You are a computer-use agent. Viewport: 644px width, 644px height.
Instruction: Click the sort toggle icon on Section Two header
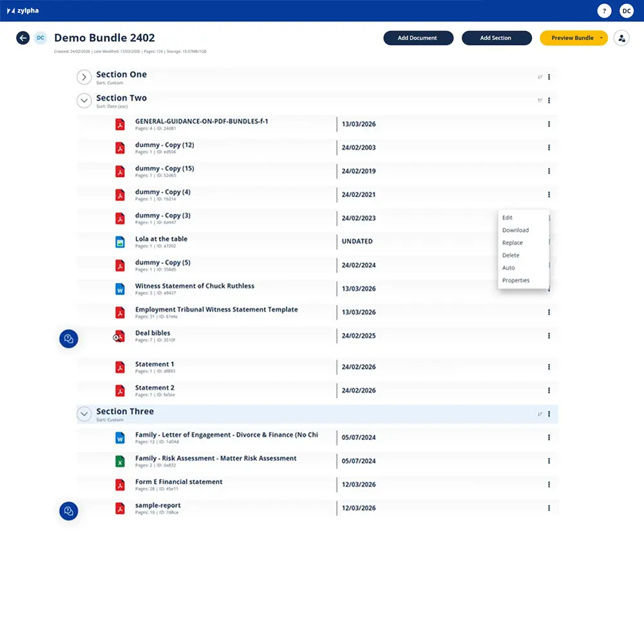pos(540,100)
